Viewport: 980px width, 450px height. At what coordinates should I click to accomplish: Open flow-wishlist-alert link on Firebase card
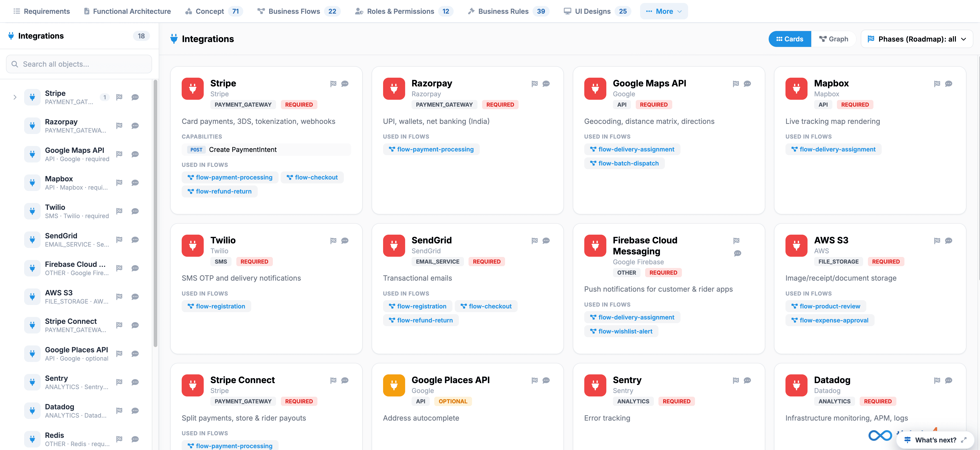click(621, 331)
